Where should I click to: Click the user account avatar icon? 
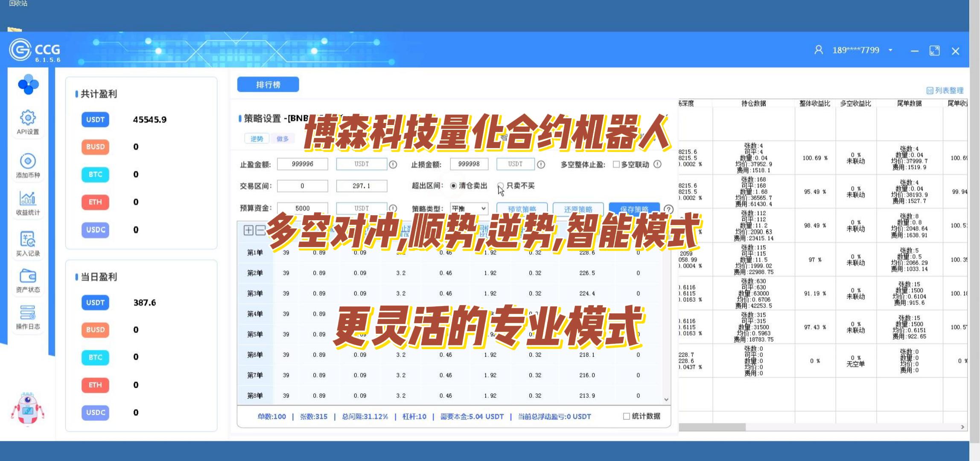(818, 50)
